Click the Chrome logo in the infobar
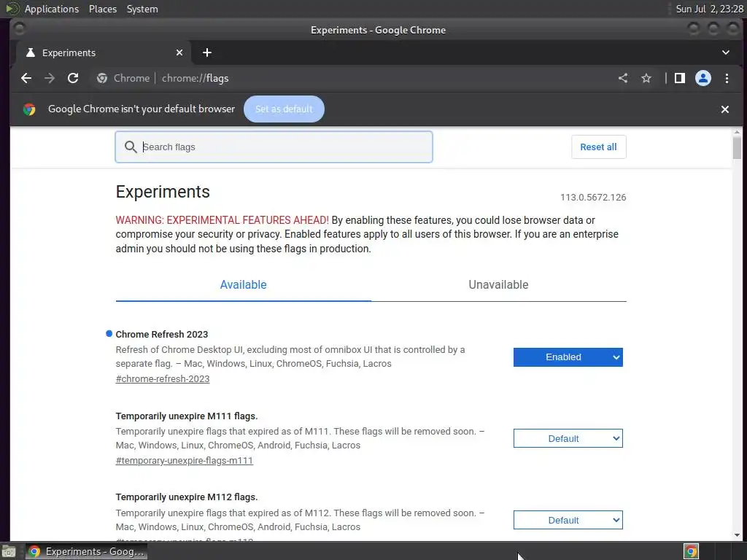Screen dimensions: 747x560 29,109
